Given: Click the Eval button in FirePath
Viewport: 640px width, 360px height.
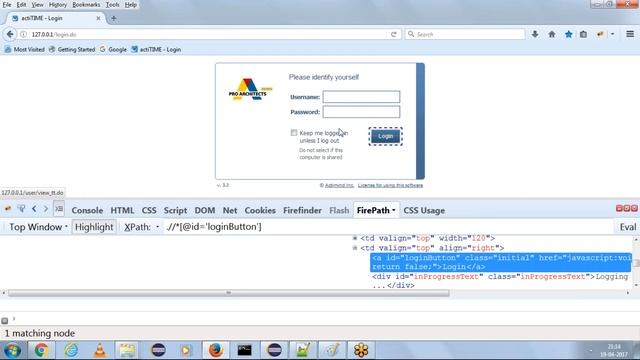Looking at the screenshot, I should click(627, 227).
